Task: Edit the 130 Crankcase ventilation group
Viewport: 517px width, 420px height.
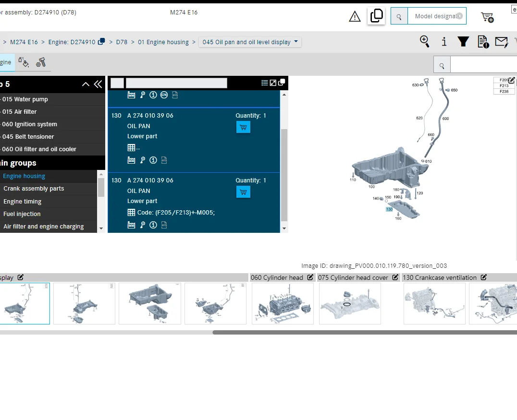Action: coord(484,277)
